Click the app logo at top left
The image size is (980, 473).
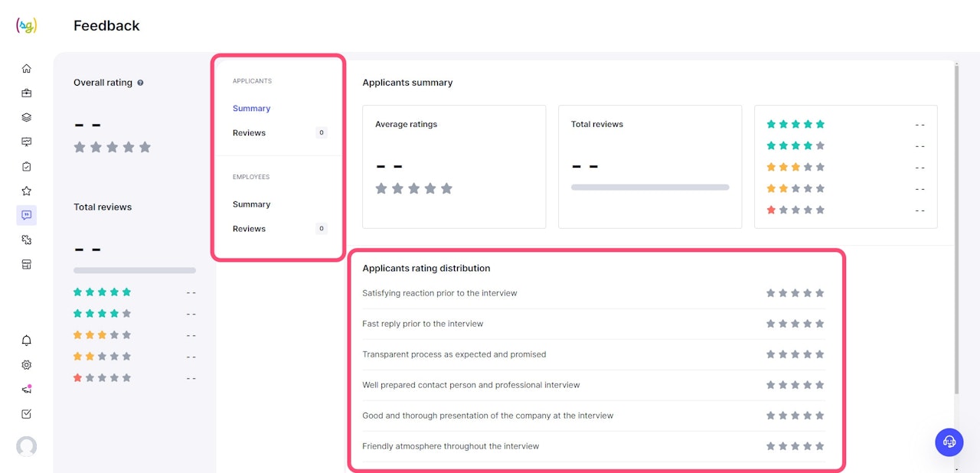point(27,25)
